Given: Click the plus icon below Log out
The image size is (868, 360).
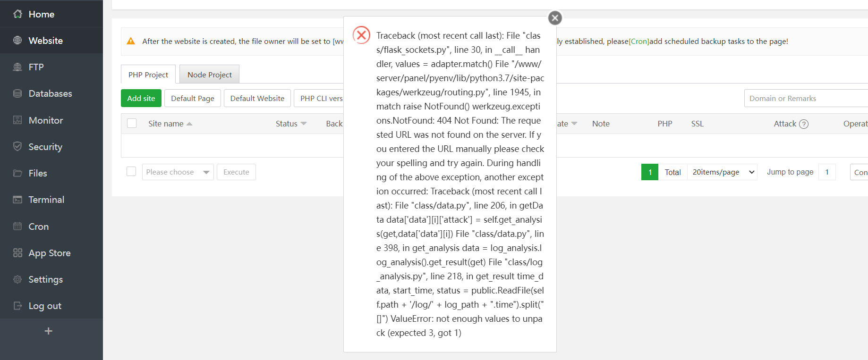Looking at the screenshot, I should click(48, 331).
